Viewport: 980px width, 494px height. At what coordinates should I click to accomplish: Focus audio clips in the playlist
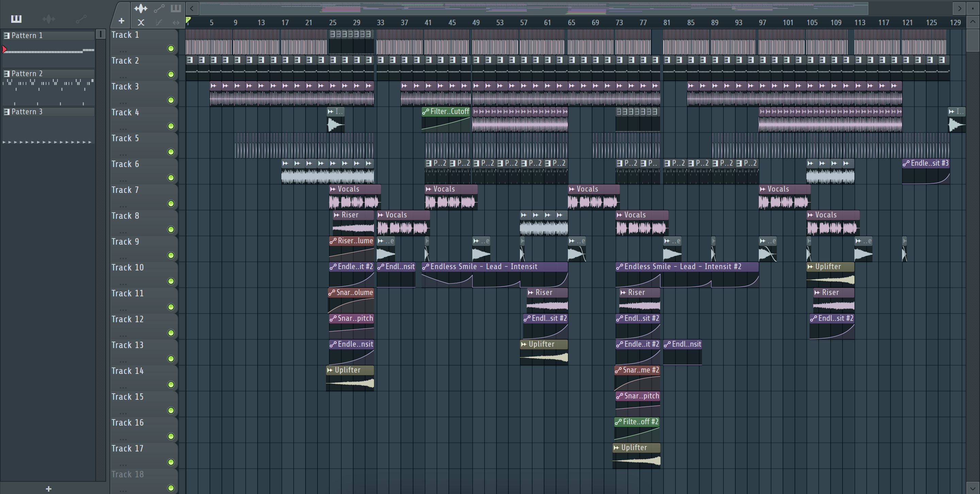click(141, 8)
